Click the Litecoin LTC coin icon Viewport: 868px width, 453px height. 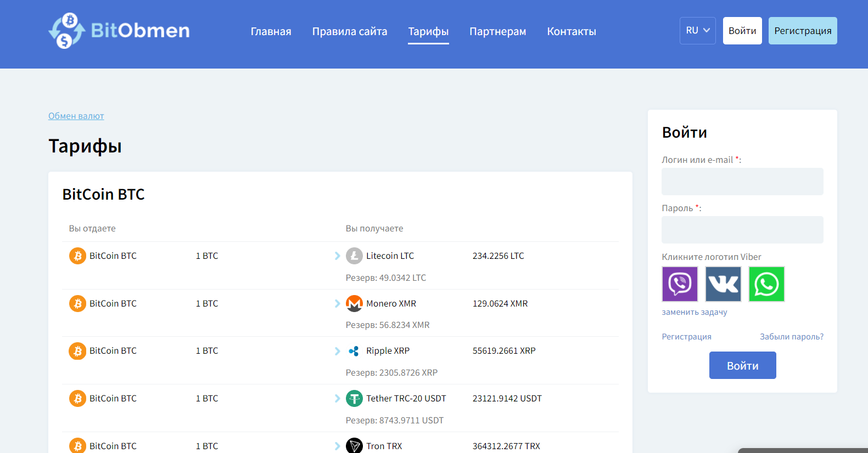point(354,256)
